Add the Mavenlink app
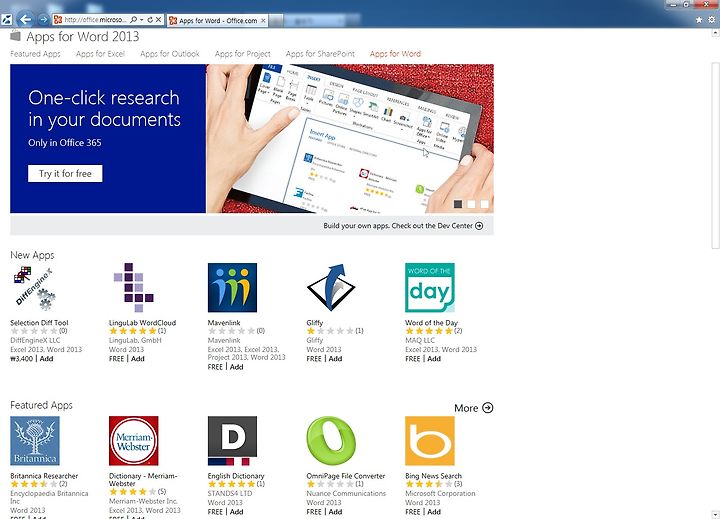Image resolution: width=720 pixels, height=519 pixels. (x=236, y=367)
